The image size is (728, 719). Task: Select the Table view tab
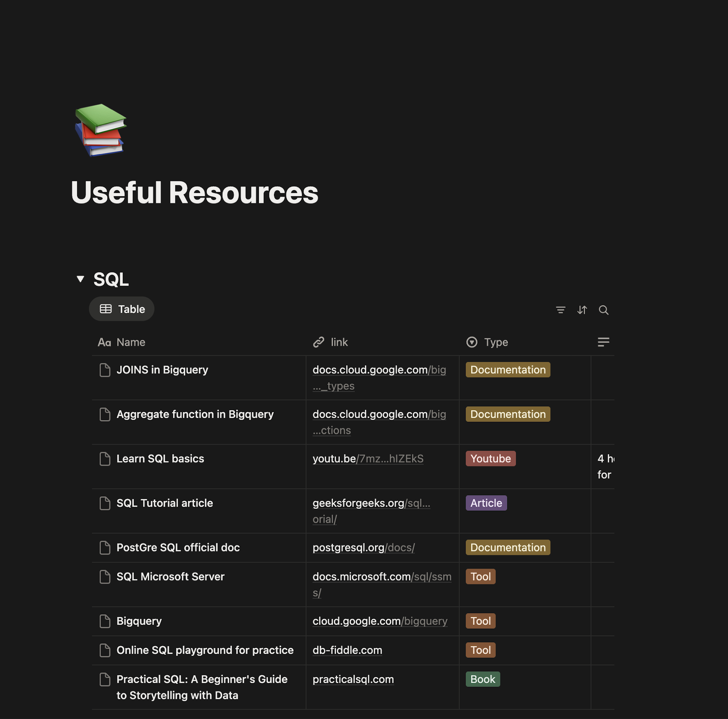[x=122, y=309]
